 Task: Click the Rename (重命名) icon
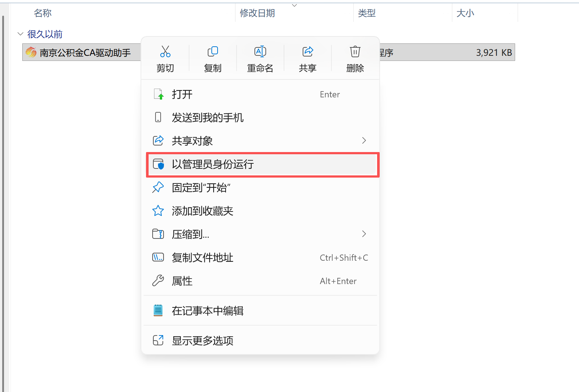click(x=260, y=52)
